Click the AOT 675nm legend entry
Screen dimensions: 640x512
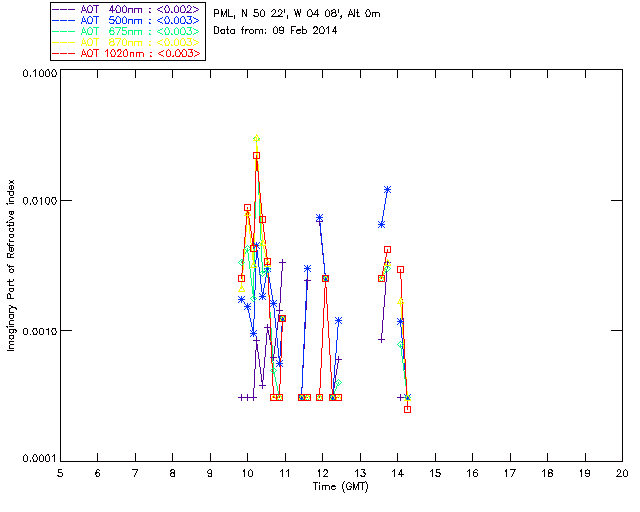pyautogui.click(x=126, y=31)
